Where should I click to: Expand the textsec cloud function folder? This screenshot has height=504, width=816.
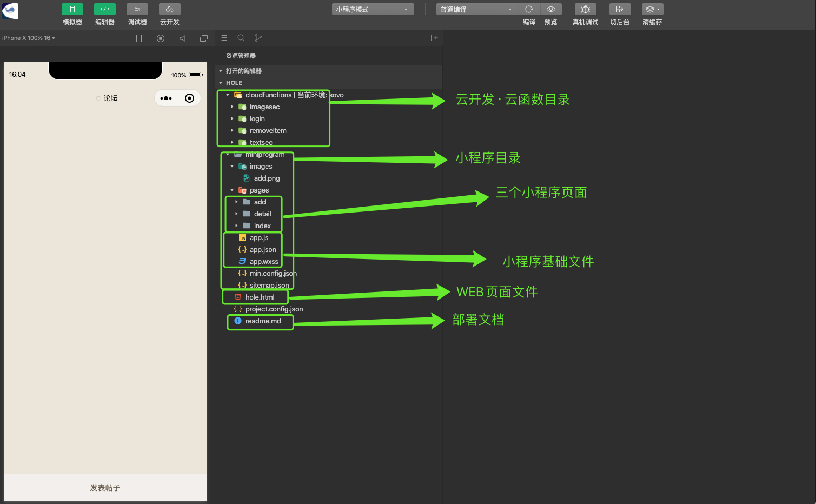[x=232, y=143]
